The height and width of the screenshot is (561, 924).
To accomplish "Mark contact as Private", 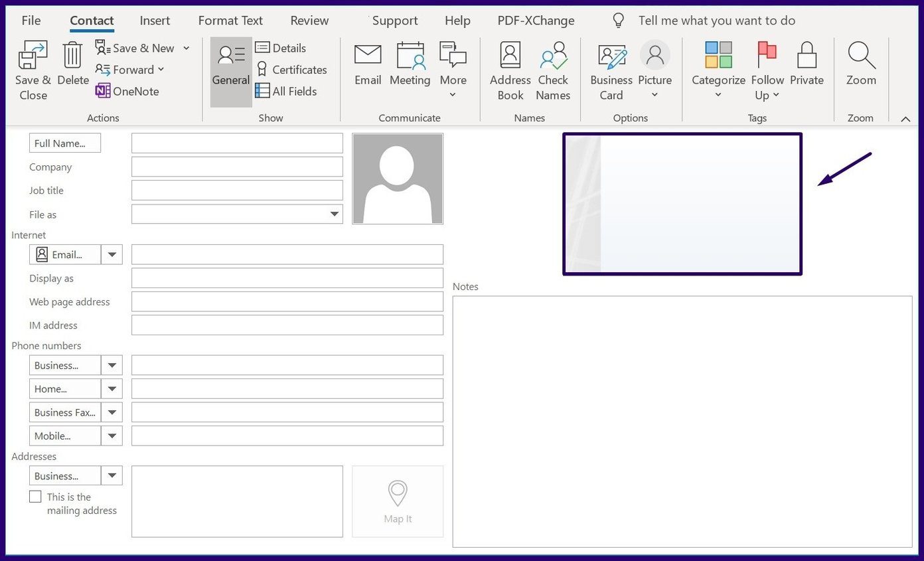I will click(807, 64).
